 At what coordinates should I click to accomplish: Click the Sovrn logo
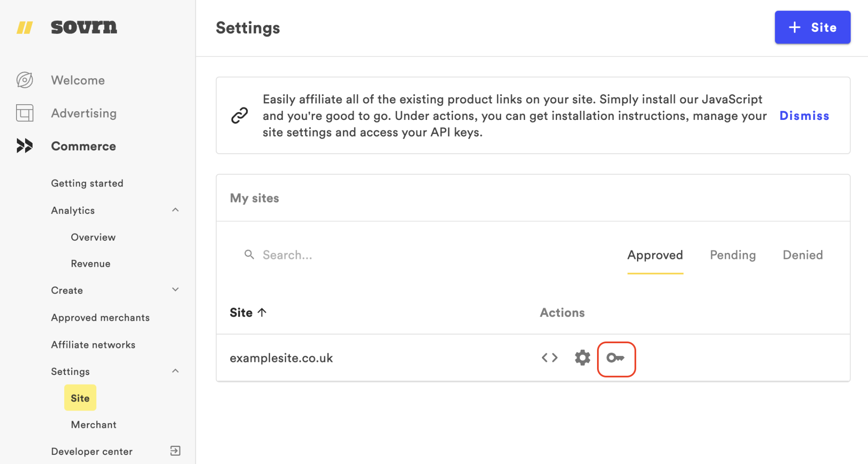pos(67,27)
